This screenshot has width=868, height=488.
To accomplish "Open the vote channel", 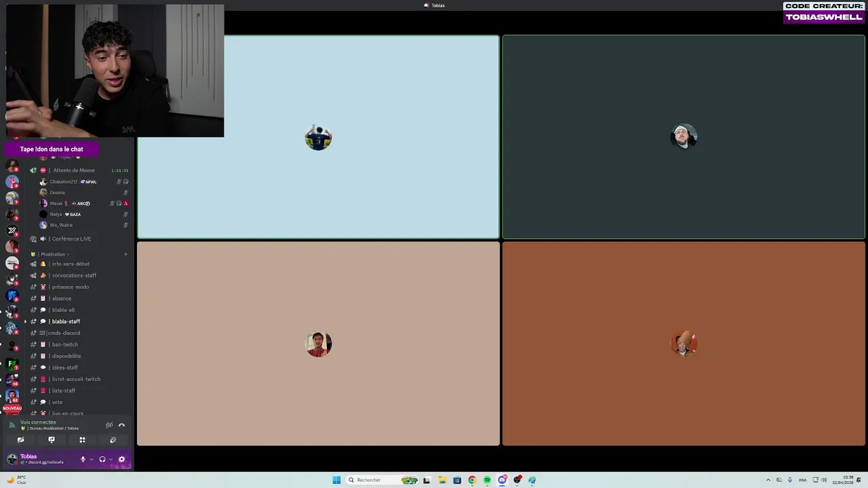I will point(79,402).
